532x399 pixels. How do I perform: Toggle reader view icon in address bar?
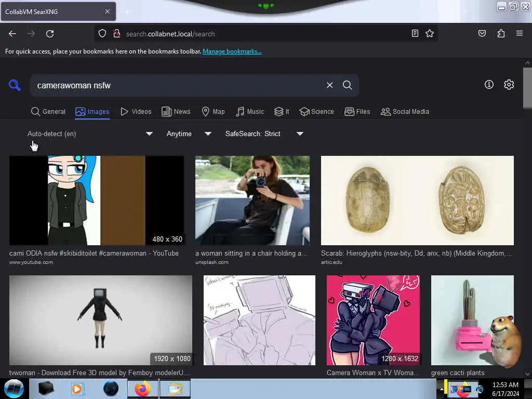pyautogui.click(x=415, y=33)
